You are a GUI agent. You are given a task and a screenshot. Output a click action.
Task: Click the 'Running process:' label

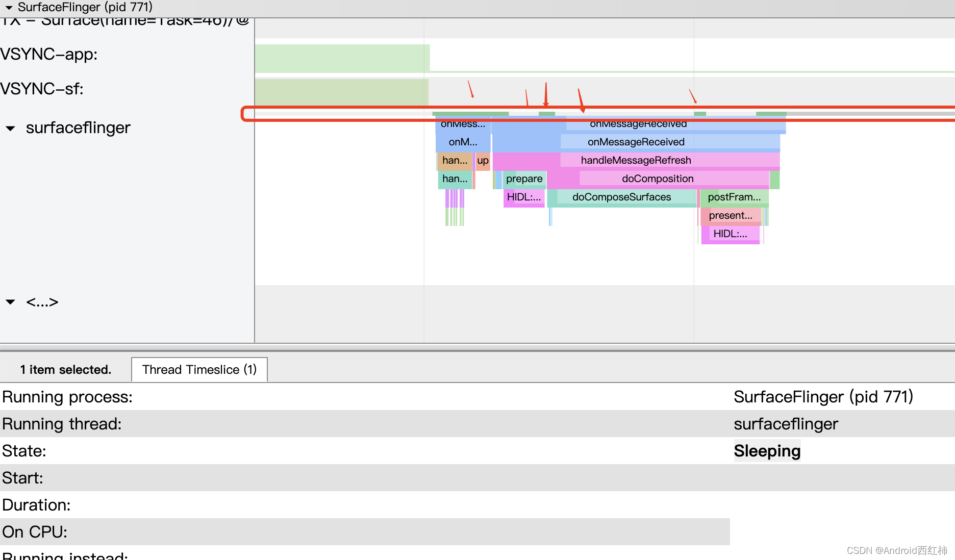pyautogui.click(x=67, y=397)
